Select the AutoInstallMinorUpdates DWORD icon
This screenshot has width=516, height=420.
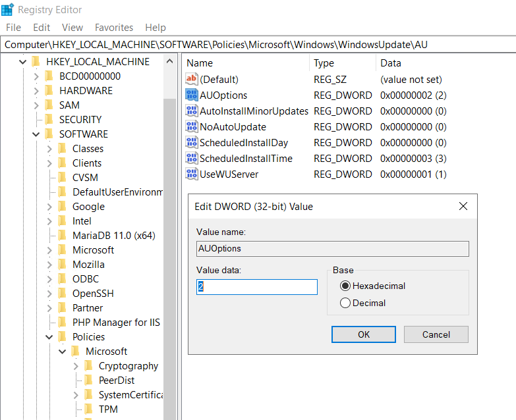click(192, 111)
